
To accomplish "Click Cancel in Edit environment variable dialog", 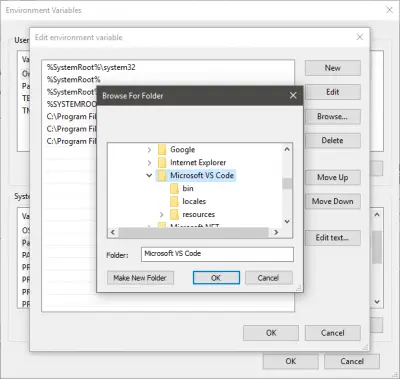I will coord(333,333).
